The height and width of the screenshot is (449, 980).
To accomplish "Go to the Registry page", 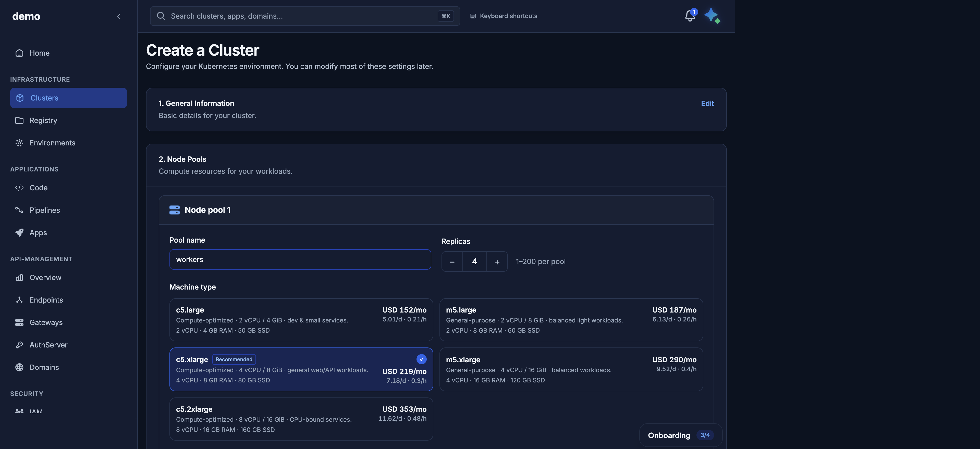I will point(68,120).
